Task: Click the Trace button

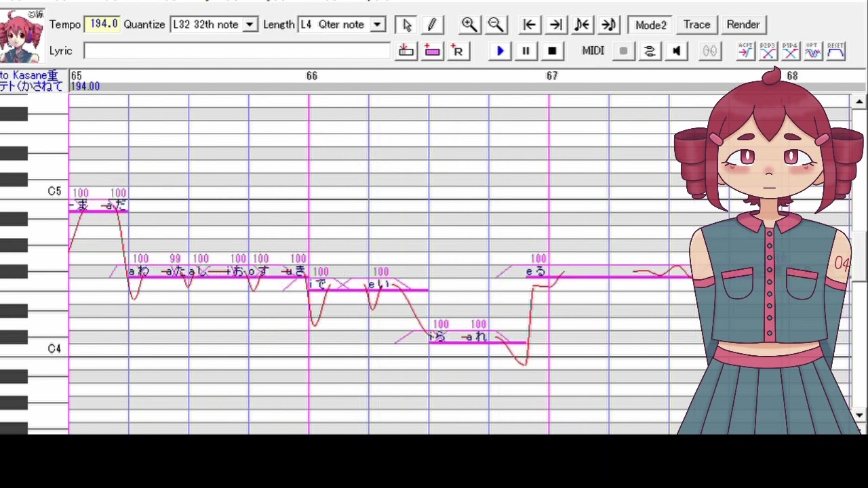Action: coord(696,24)
